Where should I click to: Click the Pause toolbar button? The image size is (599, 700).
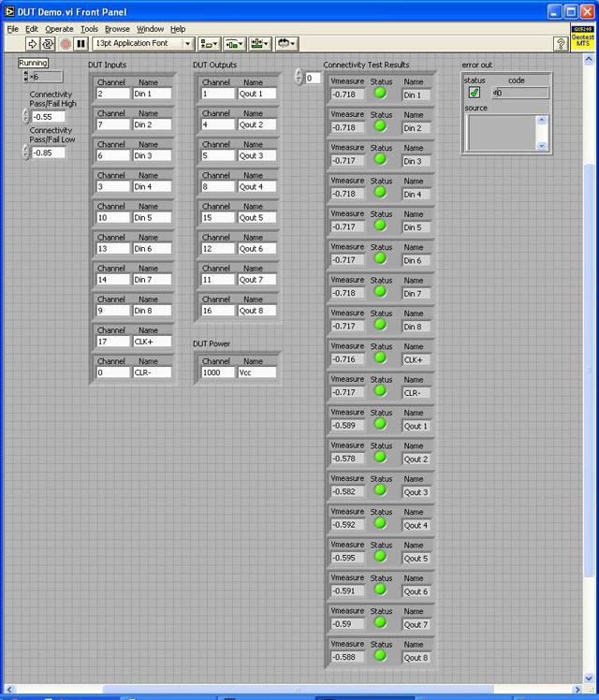click(80, 44)
